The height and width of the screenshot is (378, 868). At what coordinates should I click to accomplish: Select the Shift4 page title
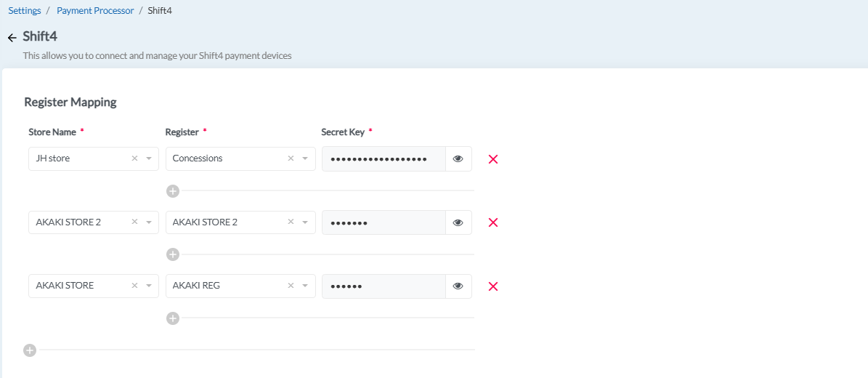(x=40, y=36)
